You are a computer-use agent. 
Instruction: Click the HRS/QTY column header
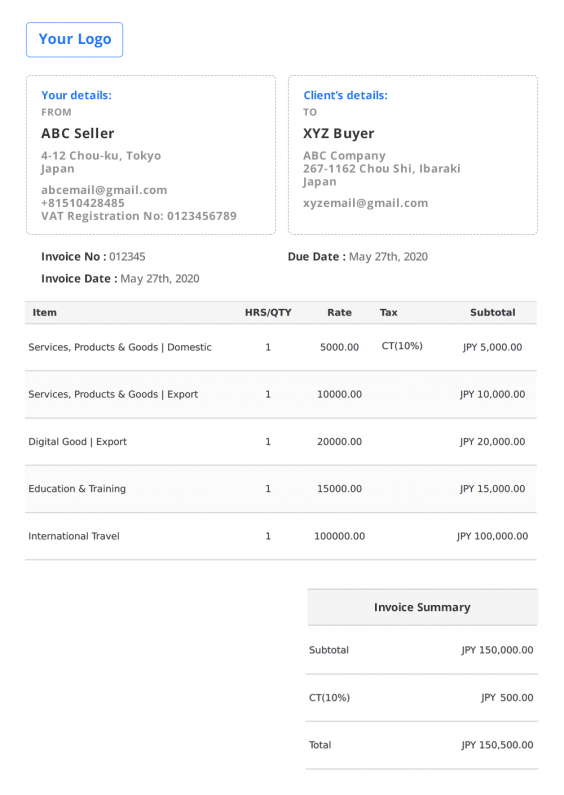(x=268, y=312)
